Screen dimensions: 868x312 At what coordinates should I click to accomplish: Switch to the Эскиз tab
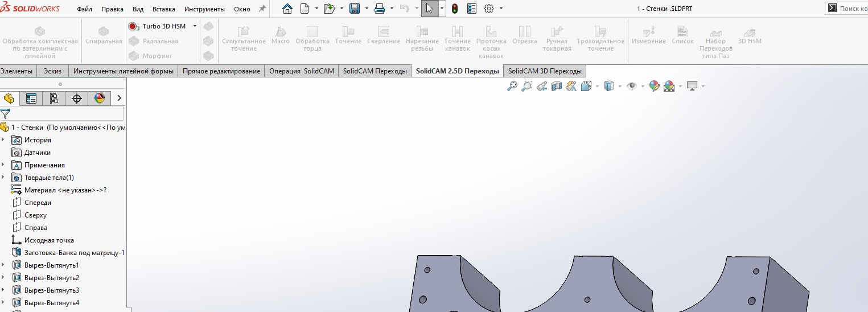click(x=52, y=71)
